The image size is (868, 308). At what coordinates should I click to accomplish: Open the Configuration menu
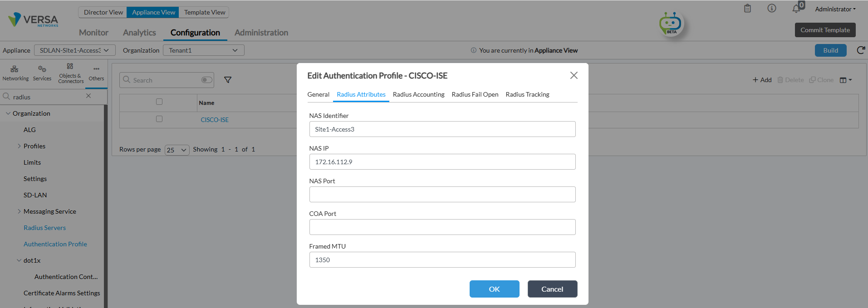[195, 33]
